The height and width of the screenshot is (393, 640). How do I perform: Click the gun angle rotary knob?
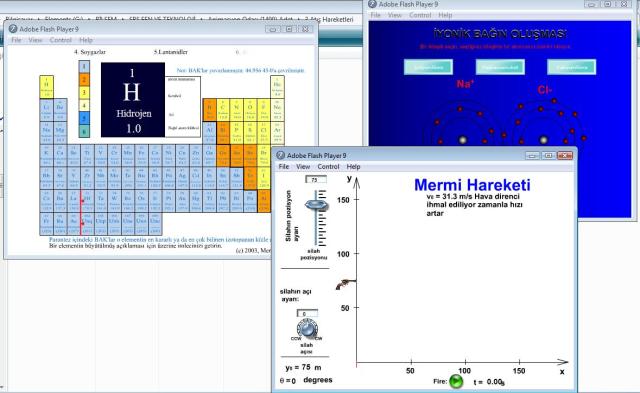click(307, 329)
